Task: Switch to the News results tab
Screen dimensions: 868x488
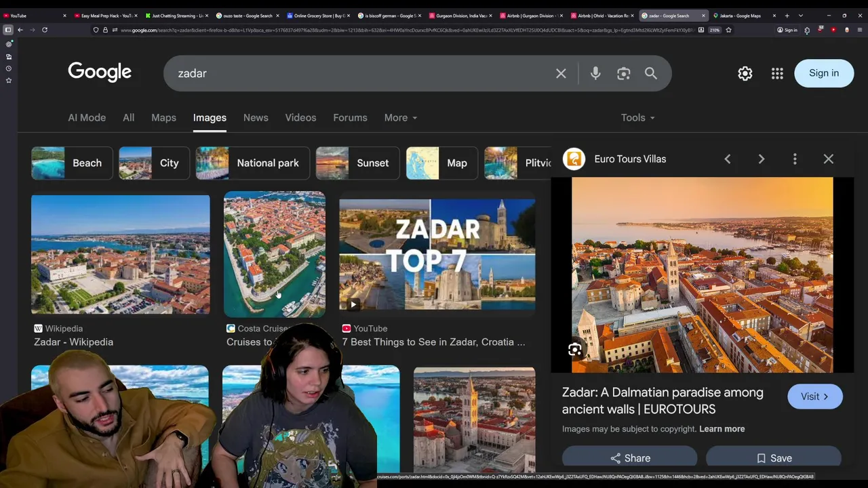Action: click(256, 118)
